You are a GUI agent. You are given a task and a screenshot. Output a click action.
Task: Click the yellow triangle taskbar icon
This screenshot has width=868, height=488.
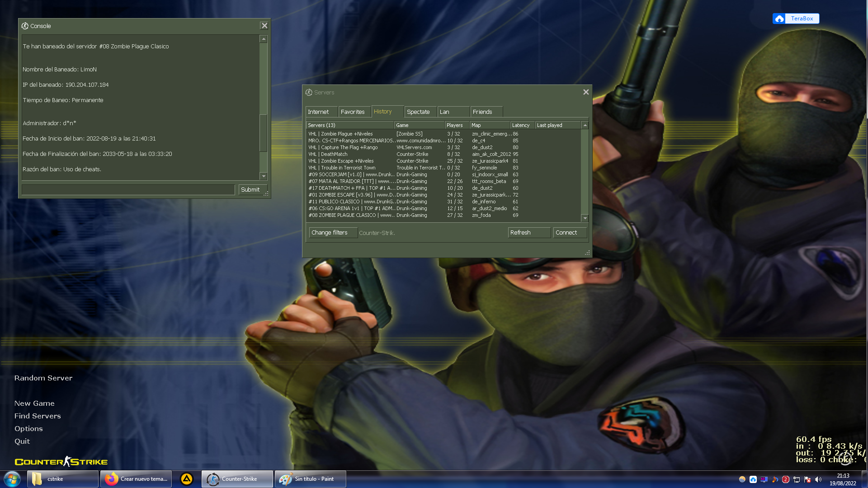[x=187, y=479]
